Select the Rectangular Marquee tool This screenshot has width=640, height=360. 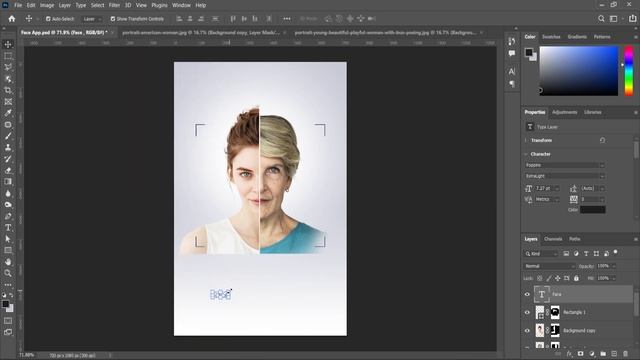(8, 56)
